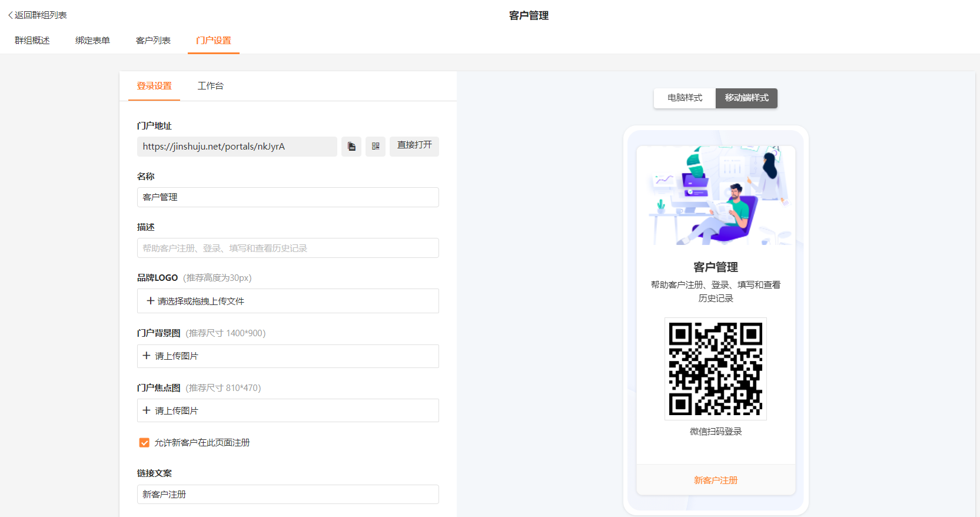Click 品牌LOGO label text
The image size is (980, 517).
tap(157, 278)
